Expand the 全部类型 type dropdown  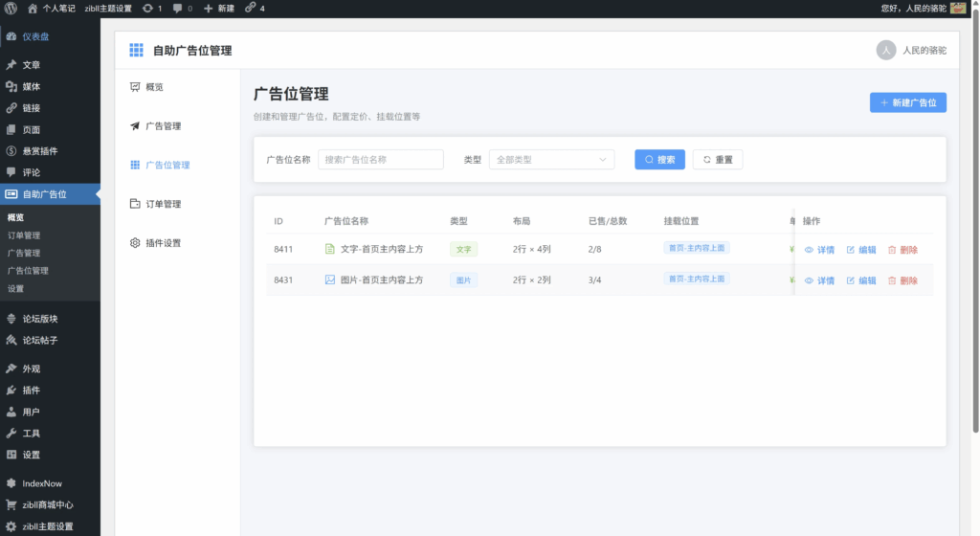pos(551,160)
